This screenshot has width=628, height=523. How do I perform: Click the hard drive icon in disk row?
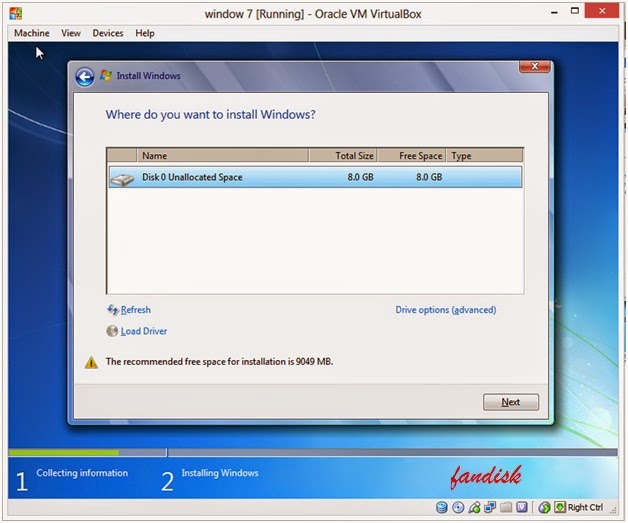coord(122,179)
